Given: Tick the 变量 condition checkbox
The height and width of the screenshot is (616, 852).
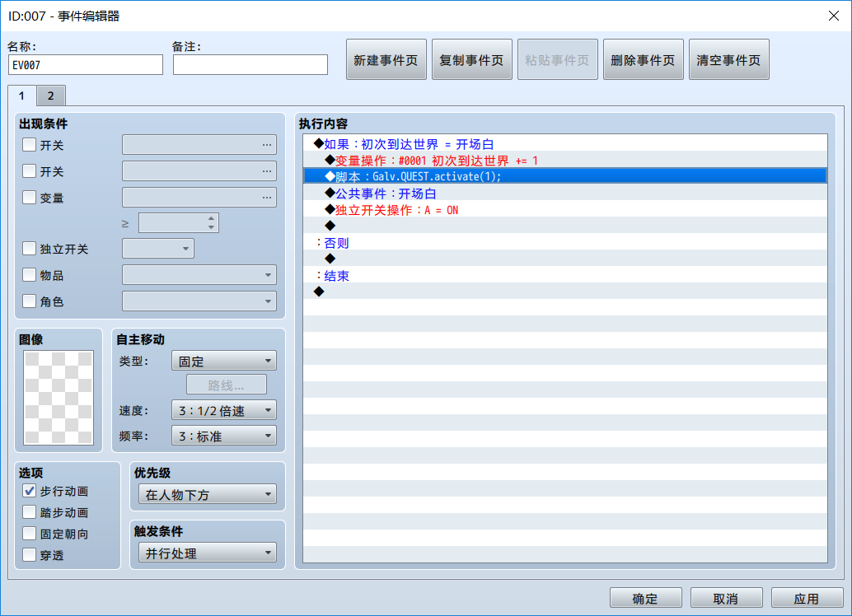Looking at the screenshot, I should click(x=30, y=197).
